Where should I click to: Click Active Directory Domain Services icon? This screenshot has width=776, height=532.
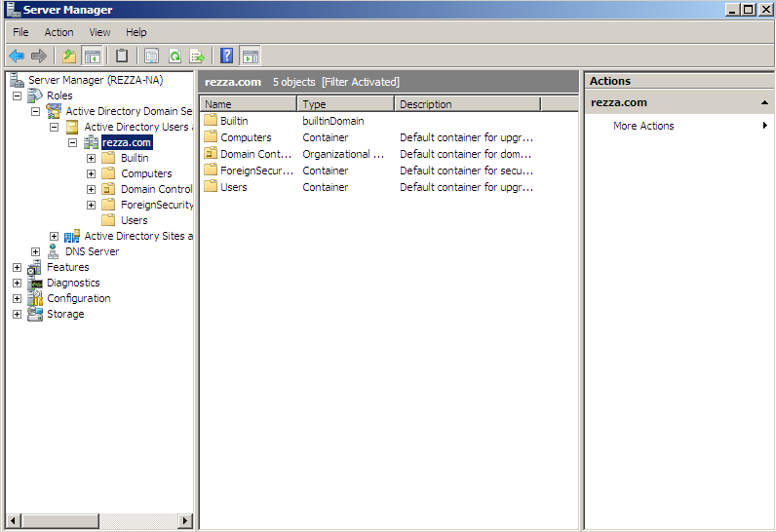pos(54,111)
